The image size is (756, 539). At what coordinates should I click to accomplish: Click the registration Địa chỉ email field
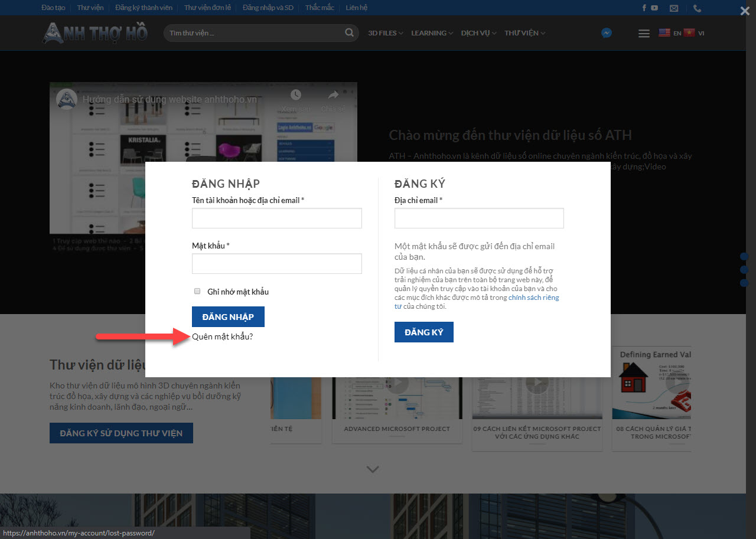479,218
